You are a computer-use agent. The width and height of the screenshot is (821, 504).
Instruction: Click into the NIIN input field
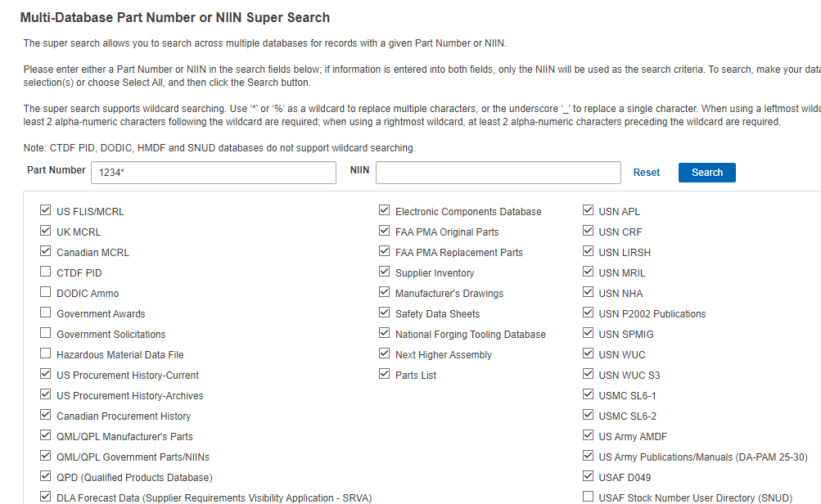click(498, 173)
